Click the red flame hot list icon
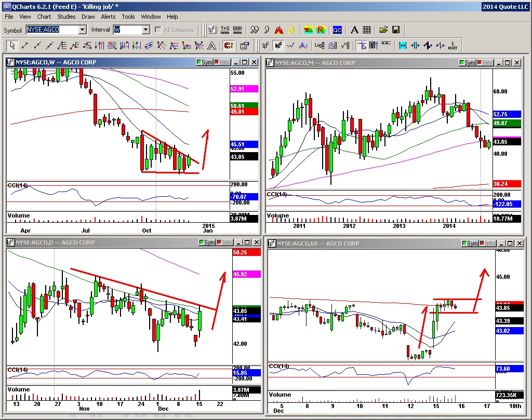This screenshot has height=420, width=532. 279,30
